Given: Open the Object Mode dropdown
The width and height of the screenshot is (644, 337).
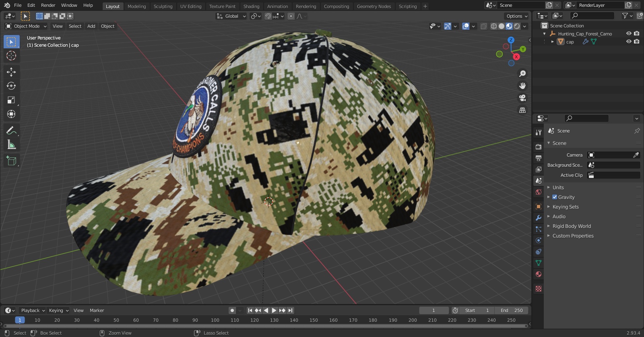Looking at the screenshot, I should click(x=26, y=26).
